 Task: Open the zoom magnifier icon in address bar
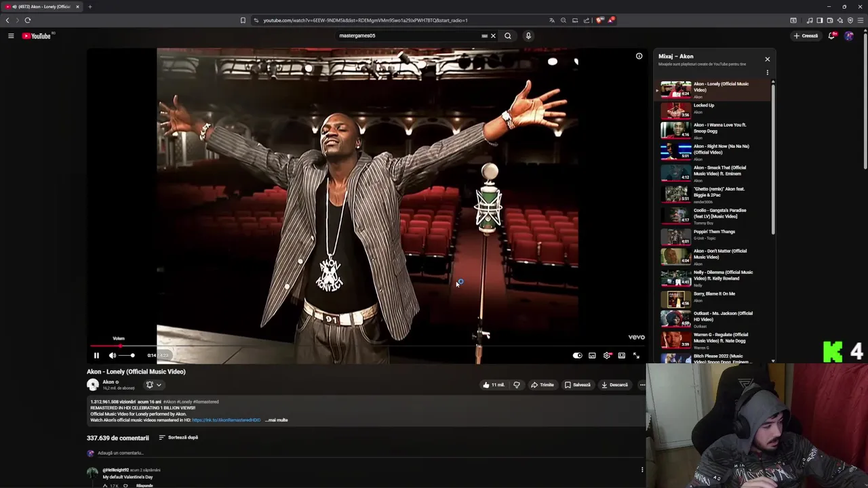click(564, 20)
